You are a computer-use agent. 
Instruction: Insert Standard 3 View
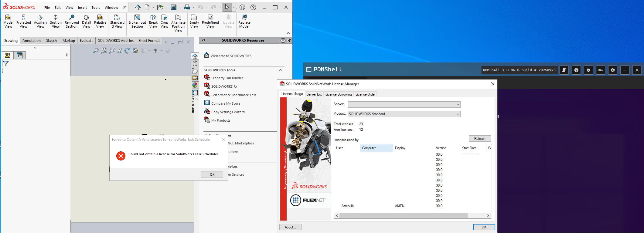click(117, 21)
